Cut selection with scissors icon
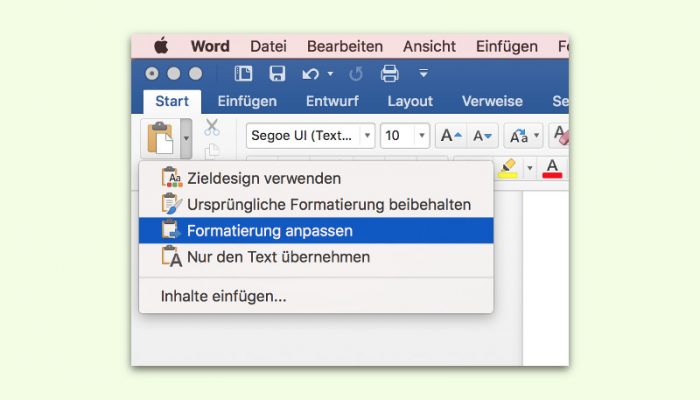 (212, 127)
